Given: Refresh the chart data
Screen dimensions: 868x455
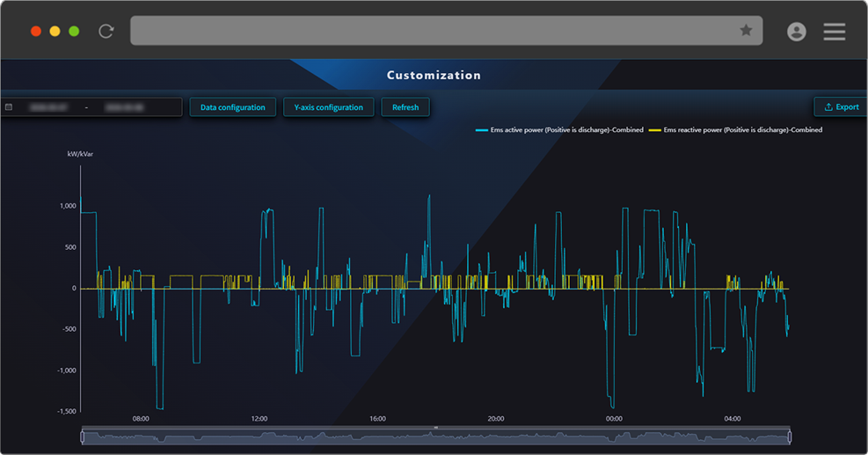Looking at the screenshot, I should (405, 107).
